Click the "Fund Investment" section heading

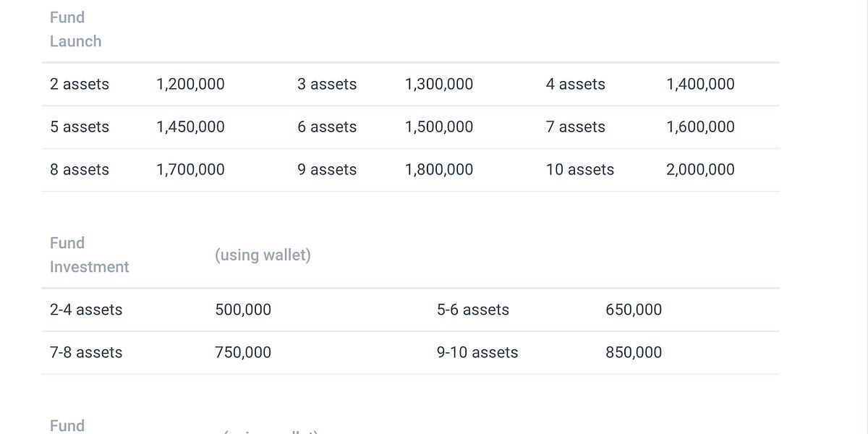point(89,255)
